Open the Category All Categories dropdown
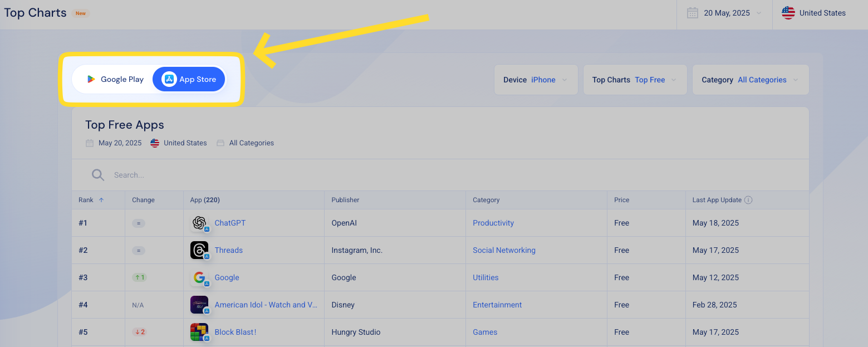This screenshot has height=347, width=868. click(x=751, y=80)
